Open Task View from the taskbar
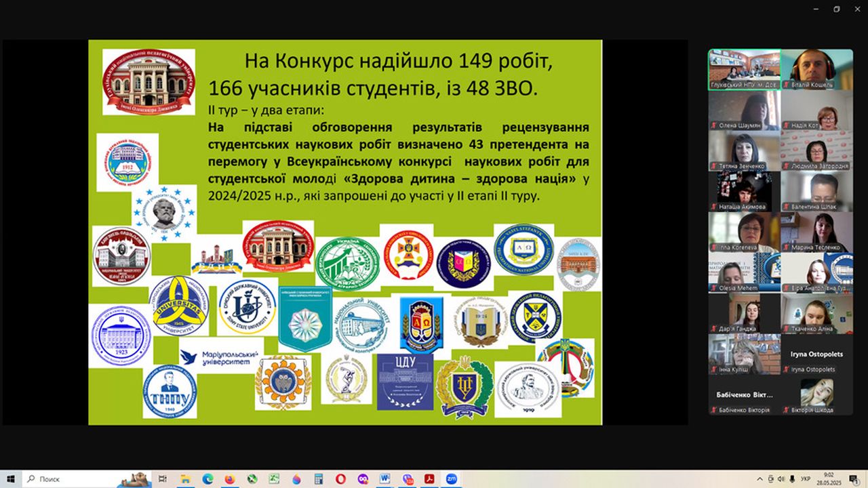The image size is (868, 488). (x=163, y=479)
